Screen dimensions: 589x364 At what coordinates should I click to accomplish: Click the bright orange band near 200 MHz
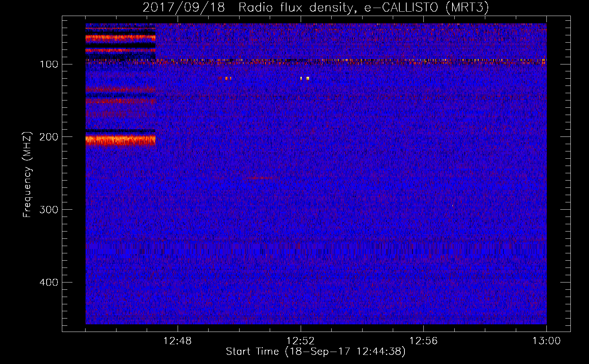(120, 141)
